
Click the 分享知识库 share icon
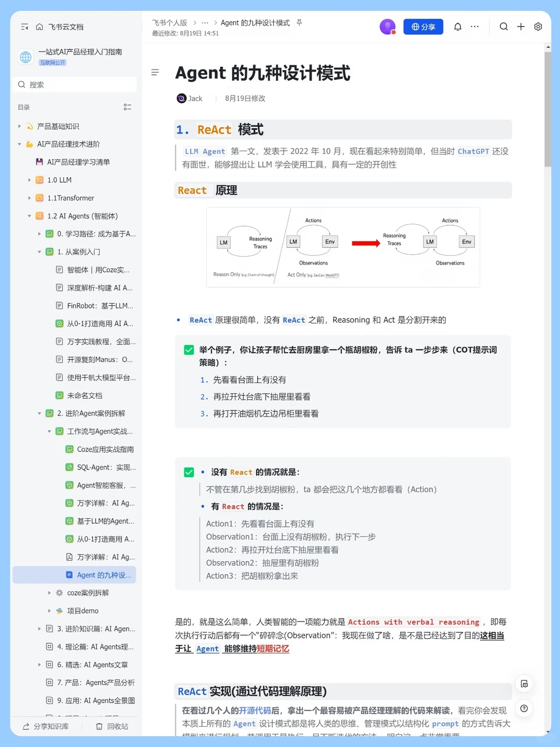(x=26, y=727)
